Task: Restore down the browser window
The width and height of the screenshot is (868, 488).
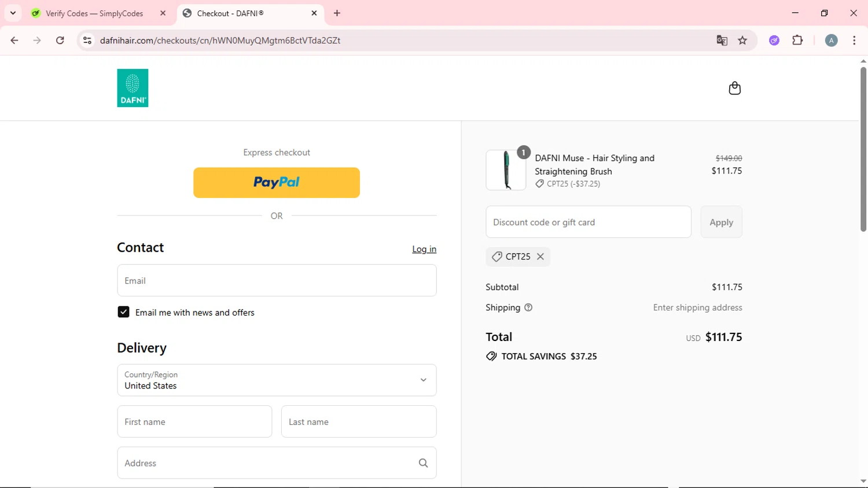Action: tap(824, 13)
